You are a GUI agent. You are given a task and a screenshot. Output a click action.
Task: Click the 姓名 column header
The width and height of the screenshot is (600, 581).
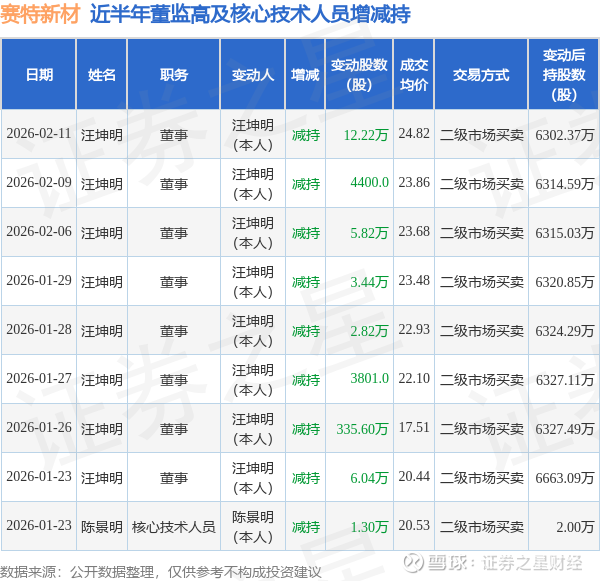pyautogui.click(x=101, y=74)
